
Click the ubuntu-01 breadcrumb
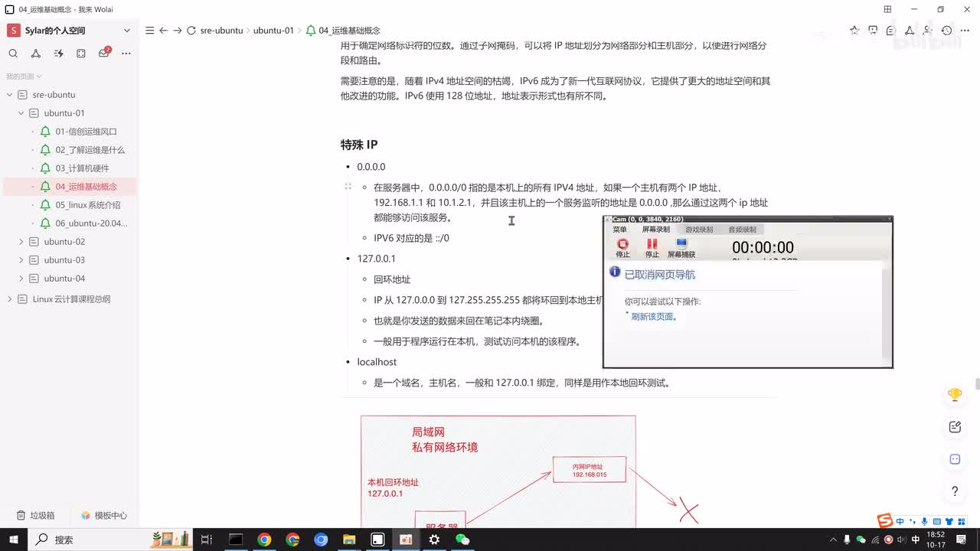coord(273,31)
